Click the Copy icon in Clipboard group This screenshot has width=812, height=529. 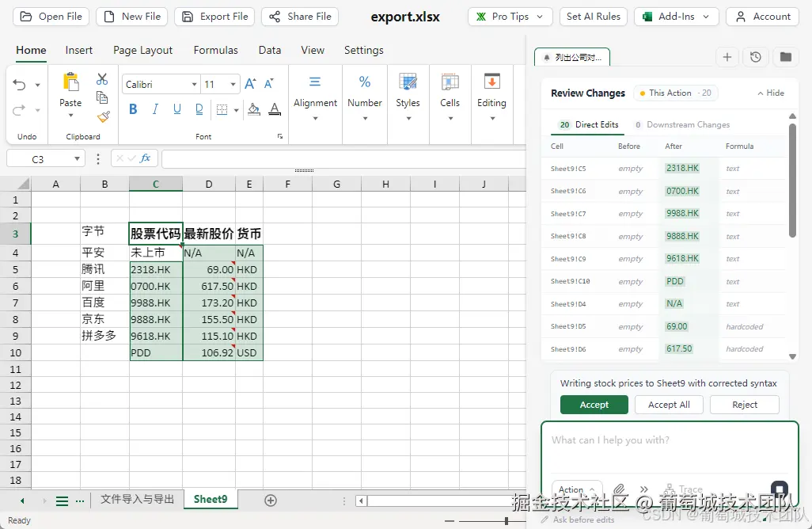[x=102, y=97]
